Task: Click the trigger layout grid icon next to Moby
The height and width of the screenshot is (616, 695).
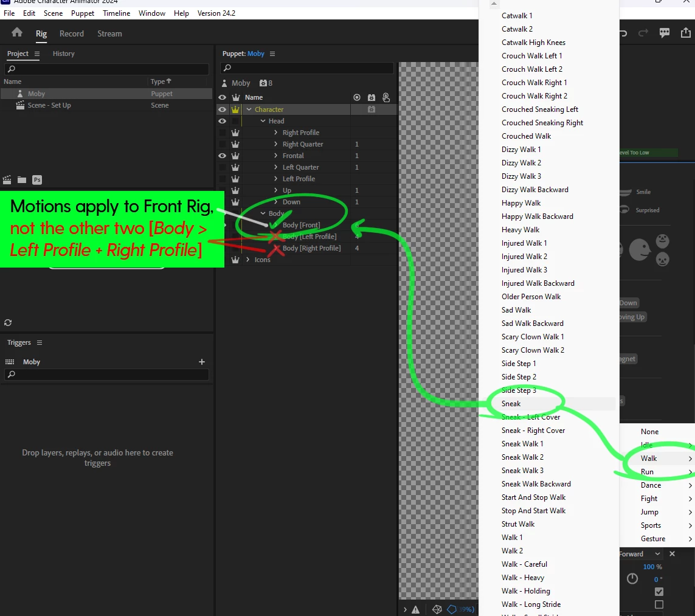Action: click(x=10, y=362)
